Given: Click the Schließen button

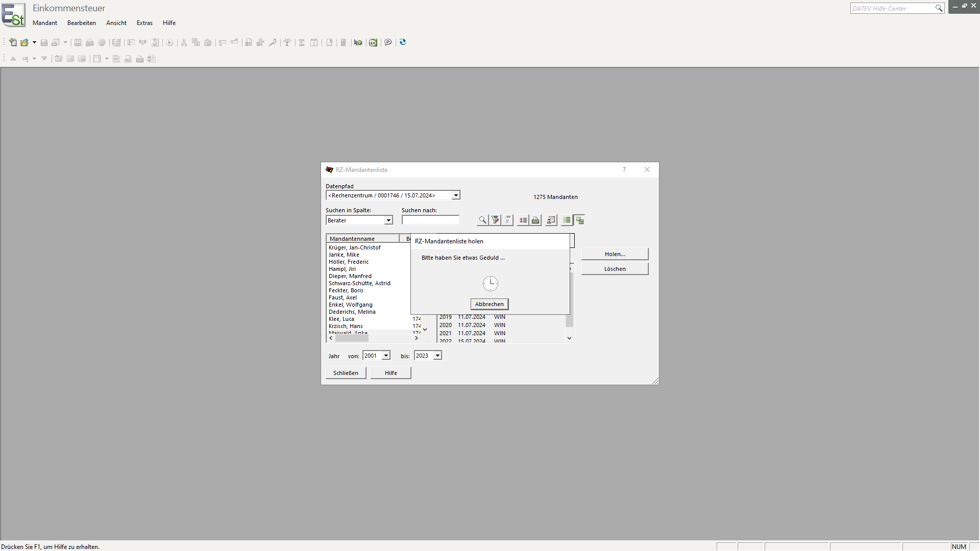Looking at the screenshot, I should pyautogui.click(x=346, y=373).
